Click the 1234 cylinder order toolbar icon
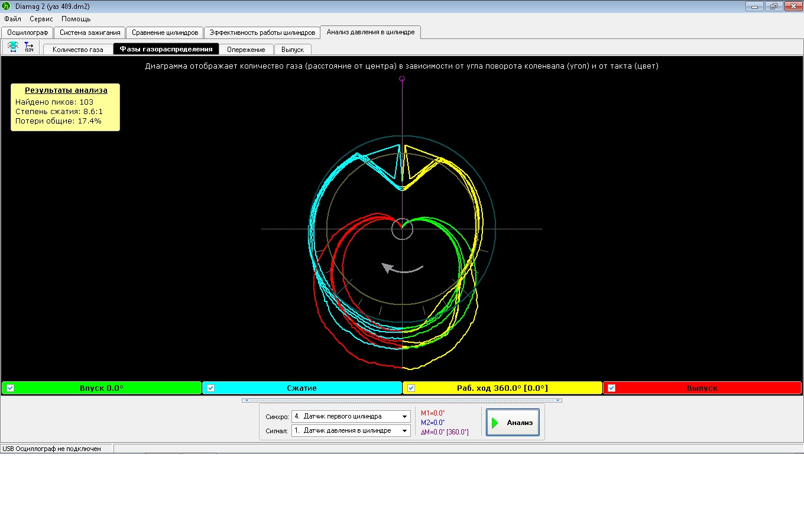 [29, 47]
